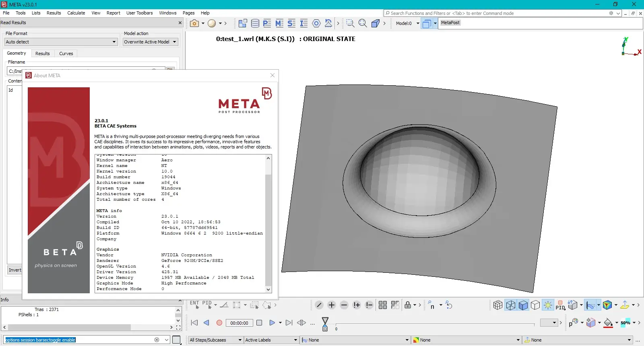Image resolution: width=644 pixels, height=346 pixels.
Task: Click the paint bucket fill color icon
Action: (x=608, y=323)
